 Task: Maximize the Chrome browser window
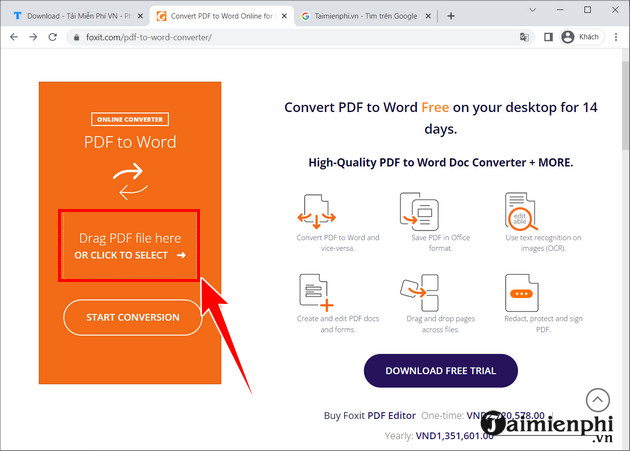click(587, 10)
